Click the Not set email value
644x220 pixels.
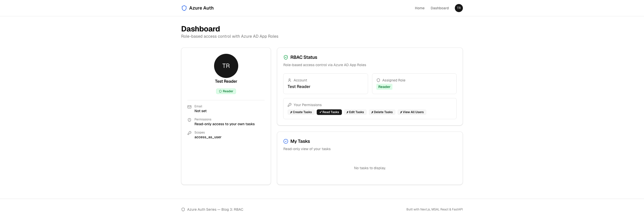[200, 111]
